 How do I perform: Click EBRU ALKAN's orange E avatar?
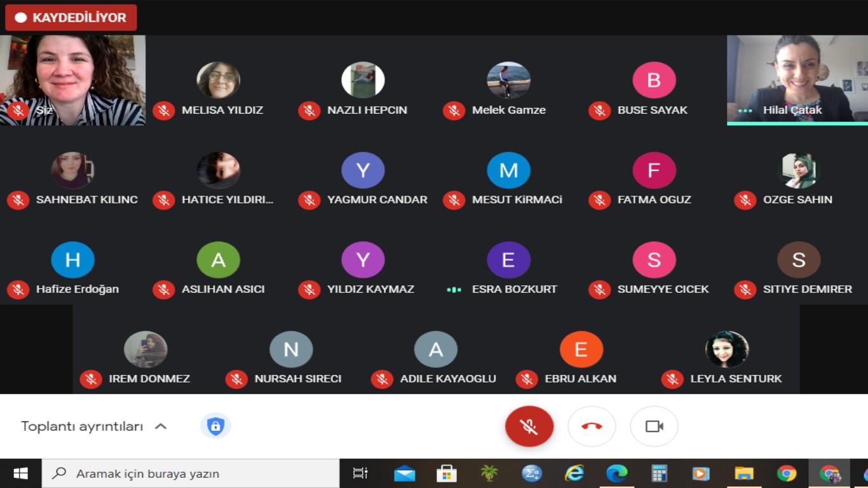point(581,349)
